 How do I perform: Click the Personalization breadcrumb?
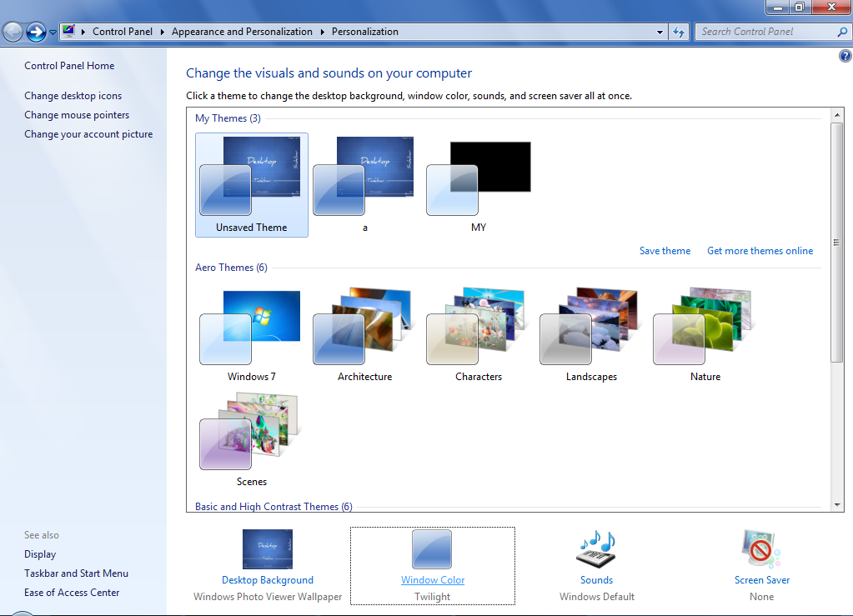[365, 32]
